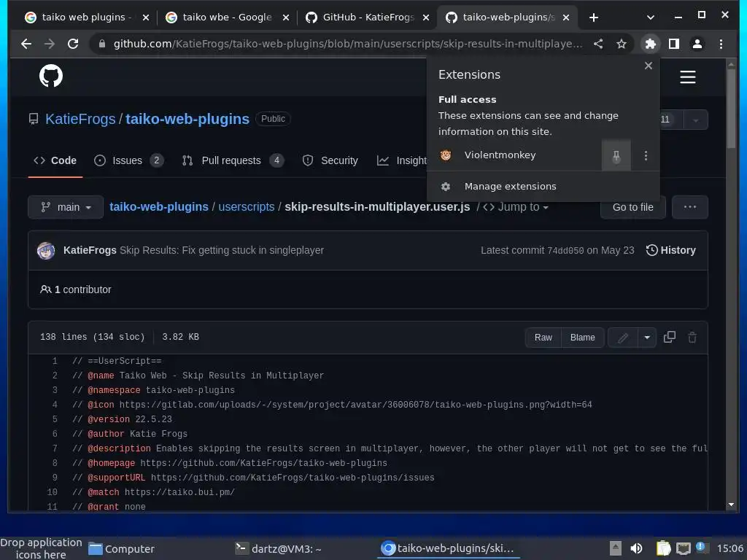Image resolution: width=747 pixels, height=560 pixels.
Task: Pin the Violentmonkey extension
Action: click(616, 155)
